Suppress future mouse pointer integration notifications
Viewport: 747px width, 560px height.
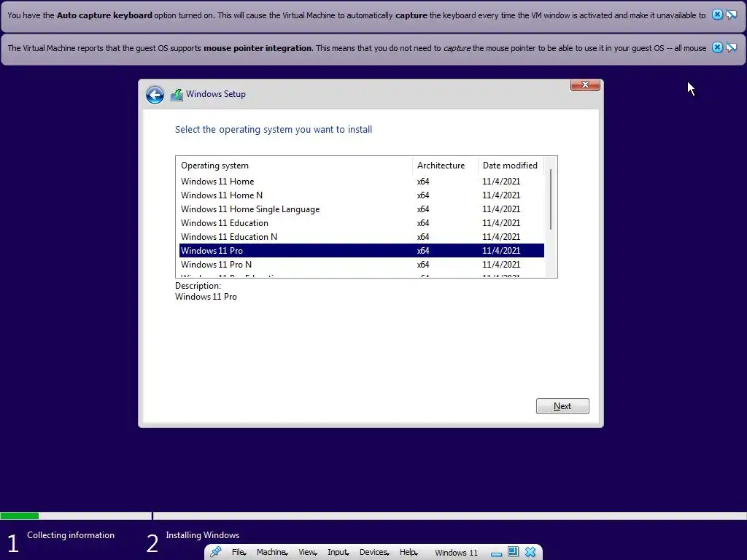coord(731,47)
